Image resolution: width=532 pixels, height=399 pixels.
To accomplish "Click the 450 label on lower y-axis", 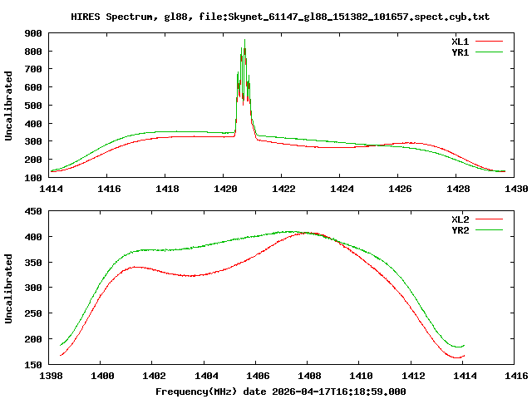I will (x=33, y=211).
